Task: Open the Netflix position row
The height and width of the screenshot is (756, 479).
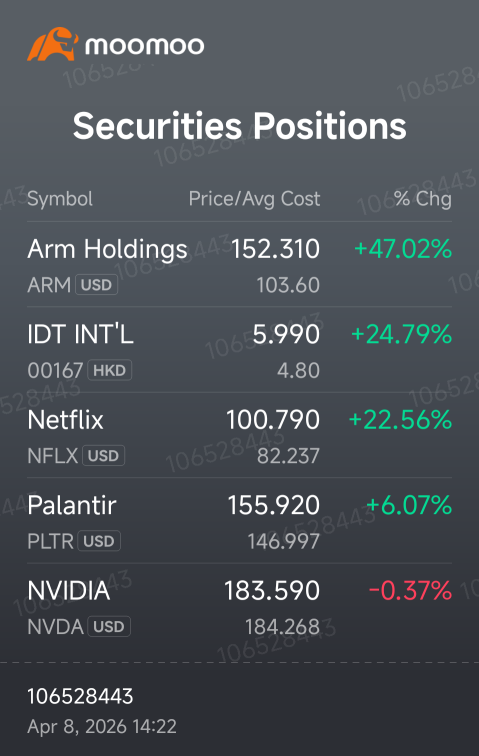Action: coord(239,435)
